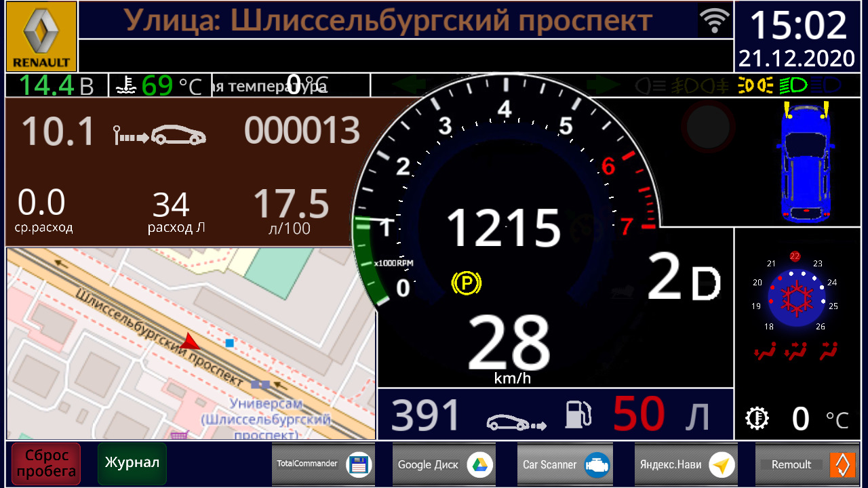868x488 pixels.
Task: Tap the blue square marker on map
Action: (x=229, y=343)
